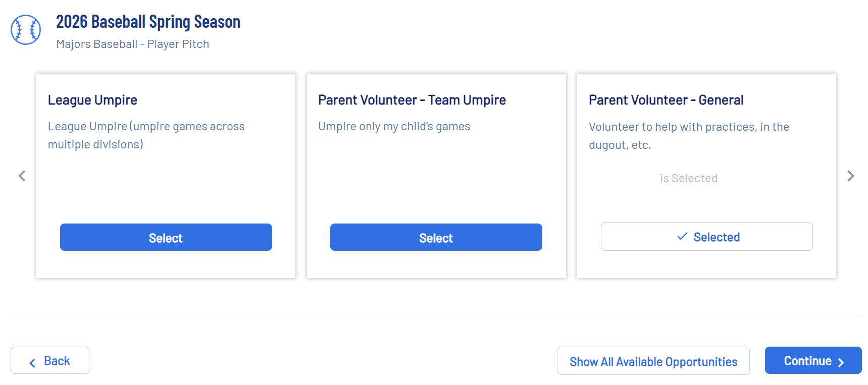Viewport: 868px width, 385px height.
Task: Click the baseball icon beside season title
Action: point(26,30)
